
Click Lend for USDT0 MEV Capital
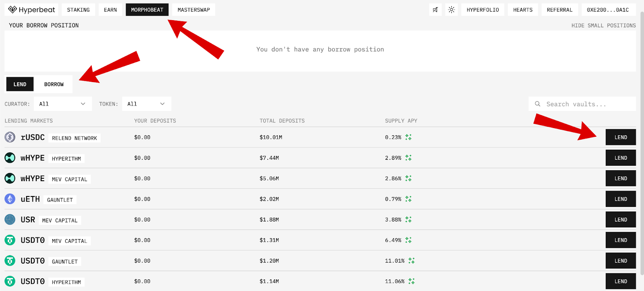pyautogui.click(x=621, y=240)
